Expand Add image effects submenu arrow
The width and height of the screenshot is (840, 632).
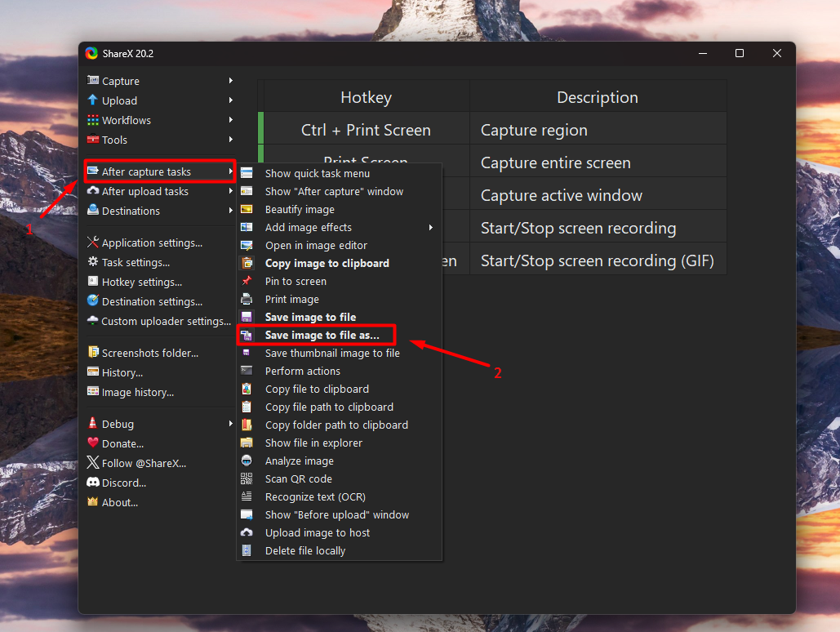pyautogui.click(x=431, y=227)
